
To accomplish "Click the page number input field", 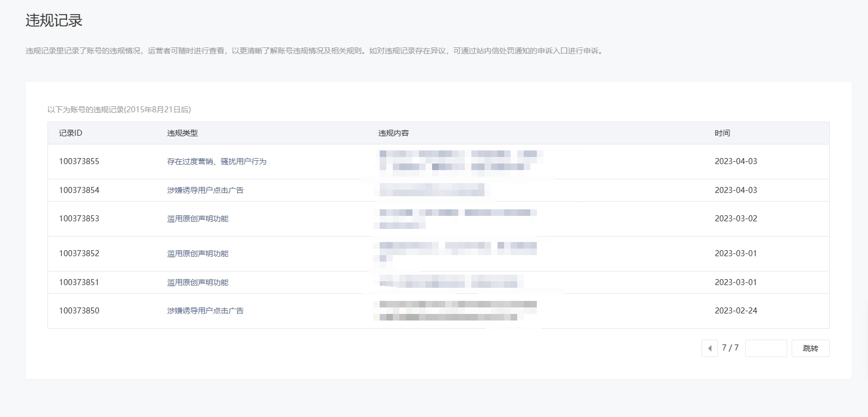I will click(x=765, y=348).
